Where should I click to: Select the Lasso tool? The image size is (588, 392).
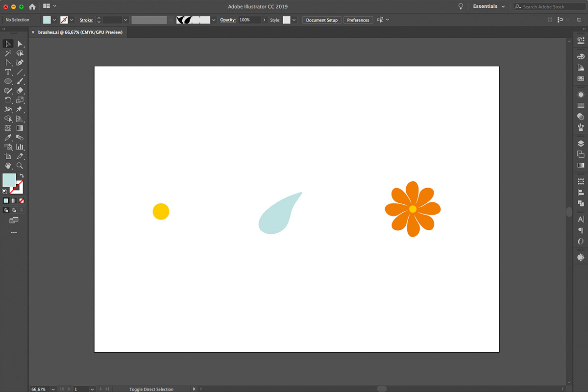pyautogui.click(x=20, y=53)
